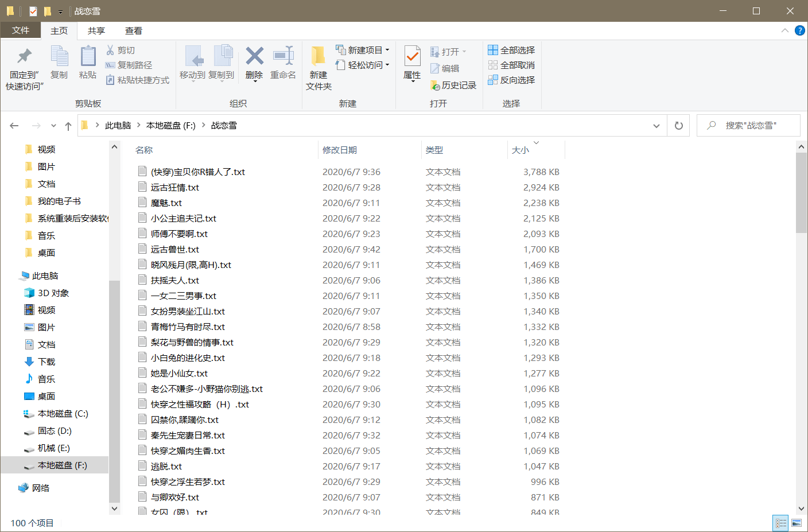
Task: Click the History record icon
Action: (x=435, y=86)
